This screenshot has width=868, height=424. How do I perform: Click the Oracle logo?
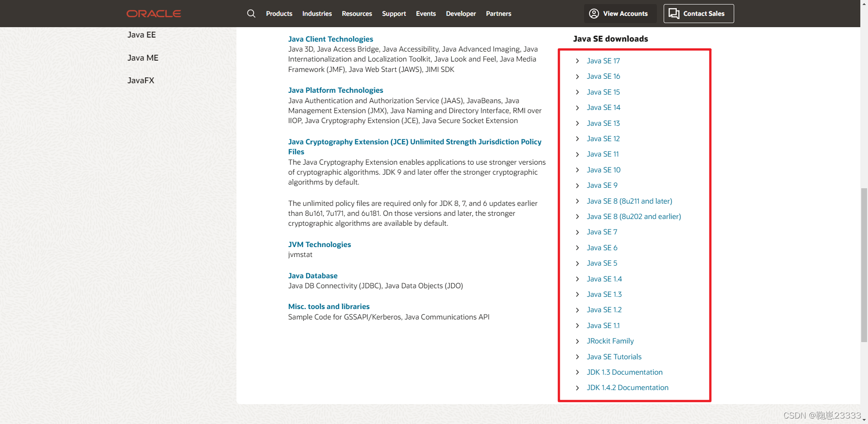(154, 14)
